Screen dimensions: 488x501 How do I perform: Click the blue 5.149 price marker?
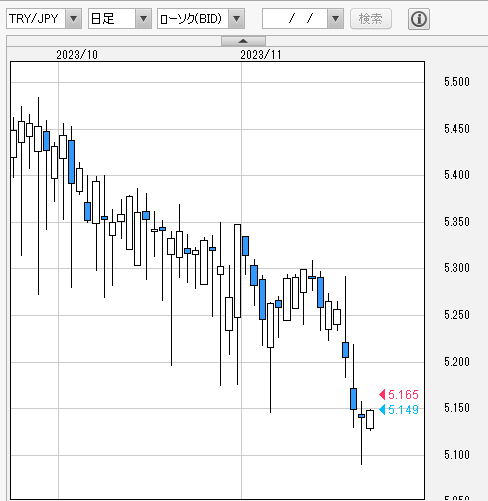click(x=399, y=409)
